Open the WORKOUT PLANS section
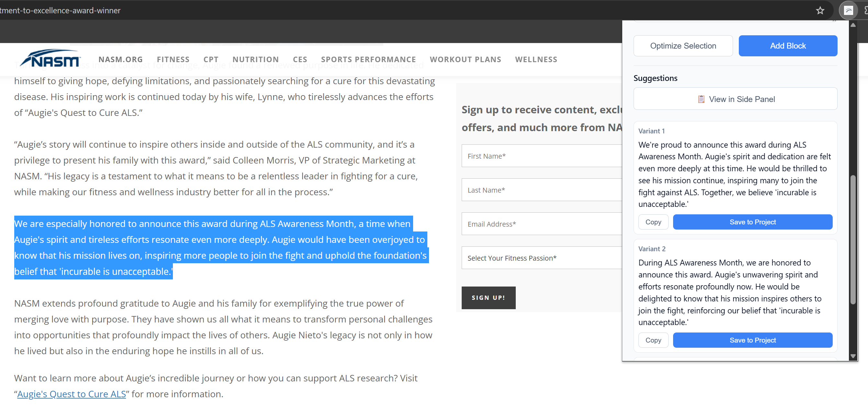868x406 pixels. 466,59
